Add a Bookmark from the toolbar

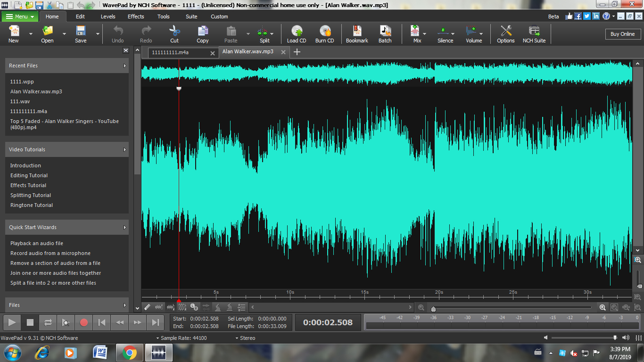[x=357, y=34]
